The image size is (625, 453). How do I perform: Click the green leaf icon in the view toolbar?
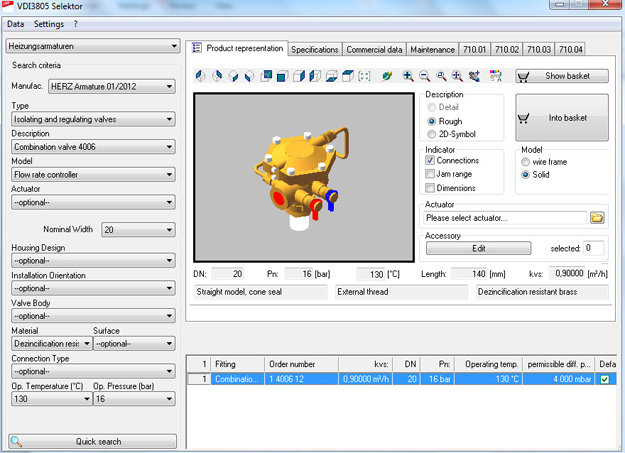click(x=387, y=76)
